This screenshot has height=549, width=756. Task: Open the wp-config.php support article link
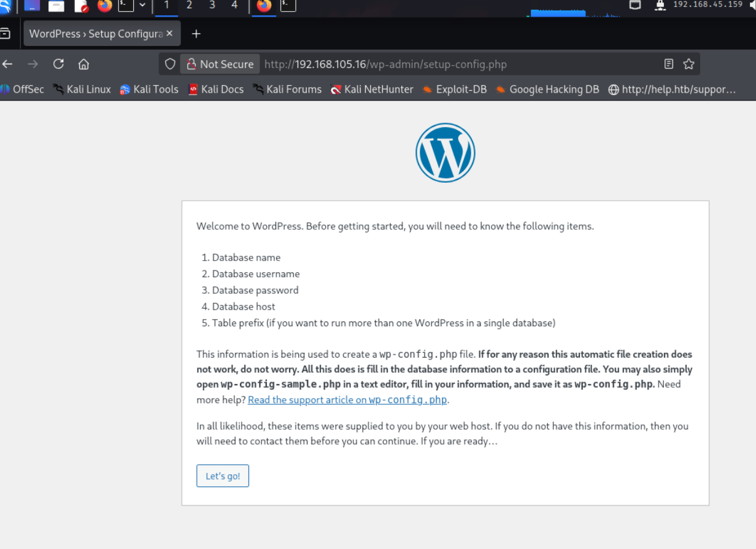tap(347, 400)
